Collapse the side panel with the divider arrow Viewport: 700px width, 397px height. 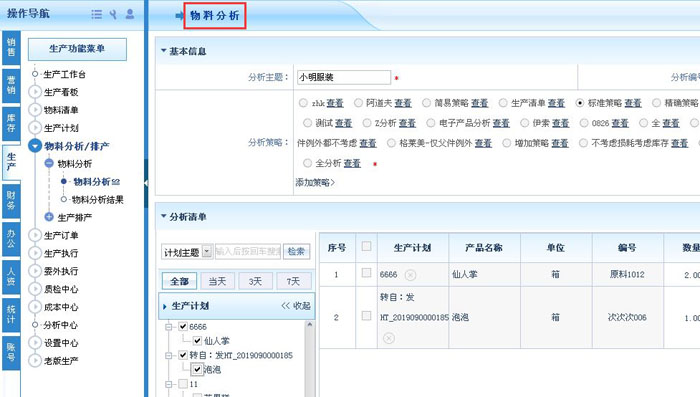coord(146,183)
